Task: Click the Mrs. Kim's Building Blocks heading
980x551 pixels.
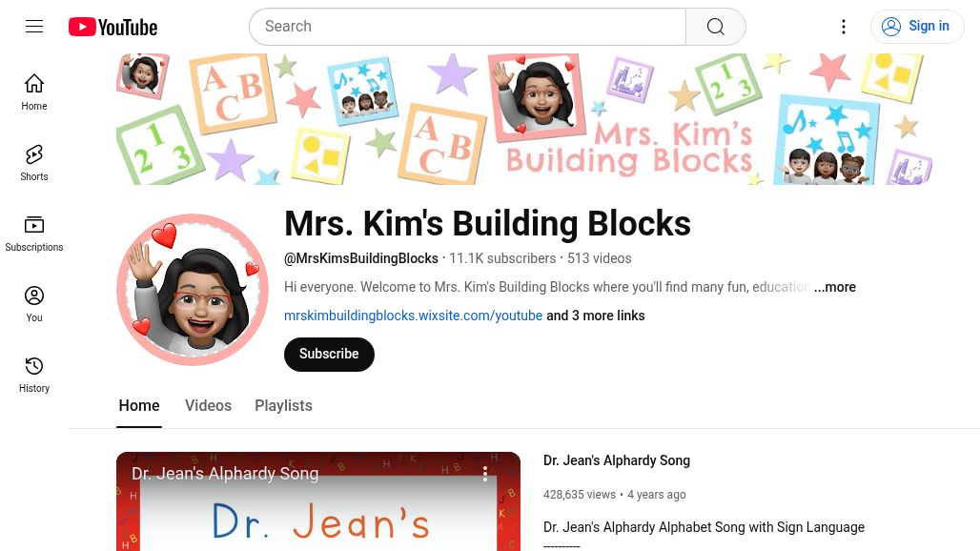Action: click(487, 224)
